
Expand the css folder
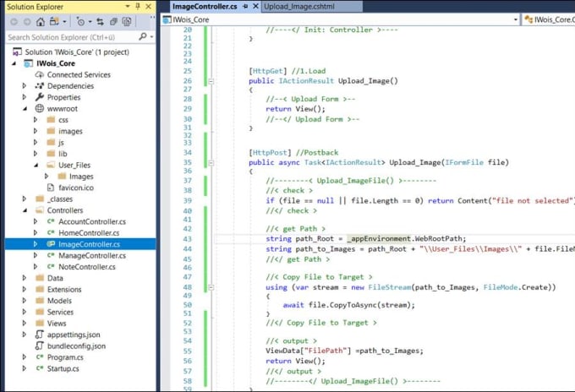tap(36, 120)
